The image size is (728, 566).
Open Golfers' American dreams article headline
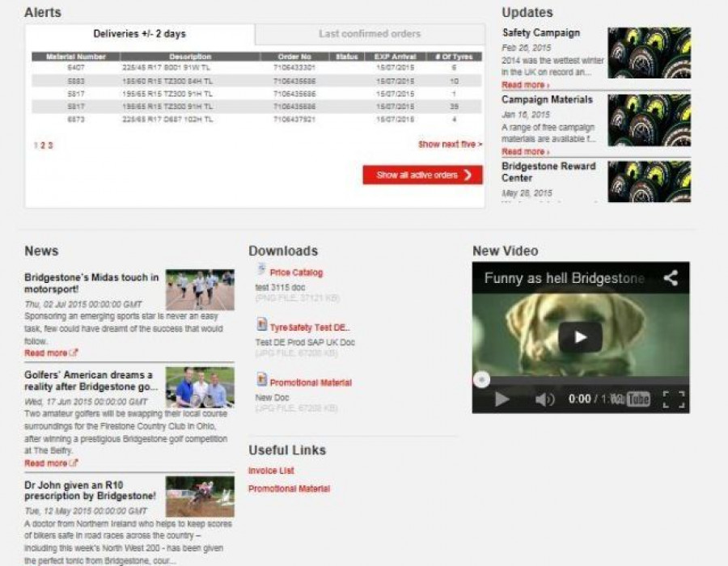click(x=91, y=380)
